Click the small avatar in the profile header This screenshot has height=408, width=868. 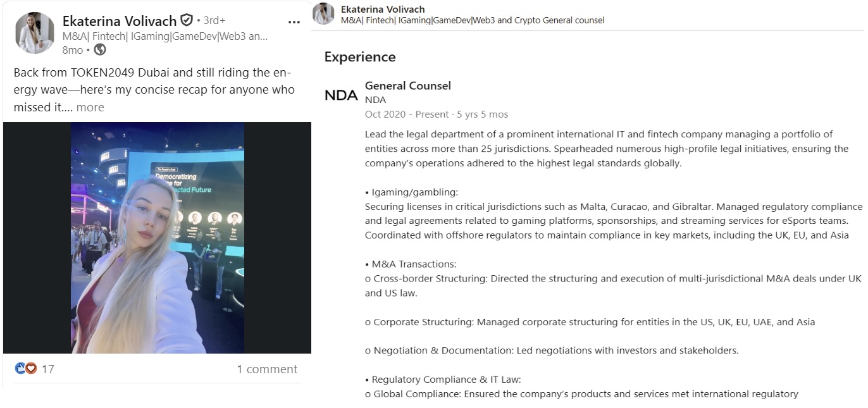click(x=323, y=14)
